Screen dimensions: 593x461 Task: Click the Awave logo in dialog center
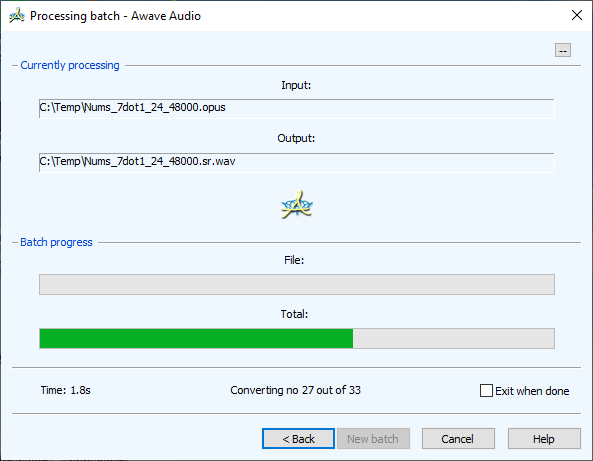click(x=297, y=205)
